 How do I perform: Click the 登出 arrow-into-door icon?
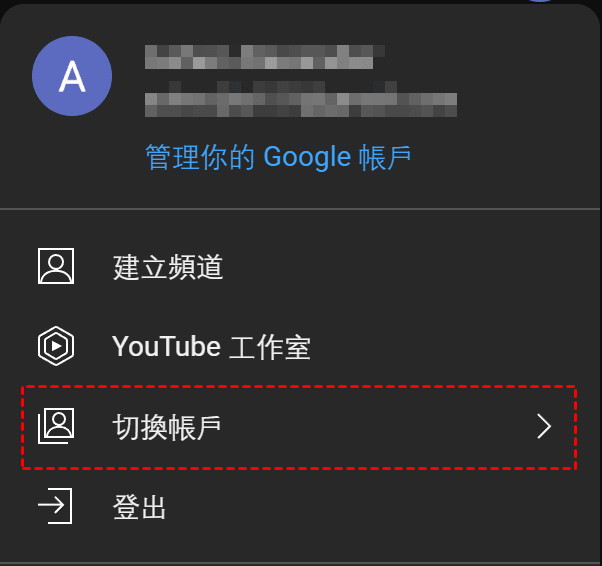click(55, 506)
